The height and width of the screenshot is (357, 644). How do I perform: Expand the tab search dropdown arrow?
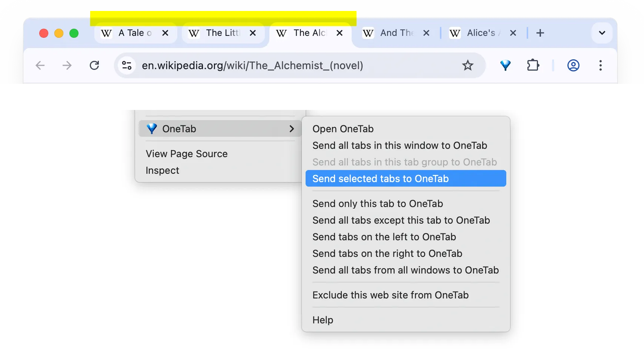point(602,33)
